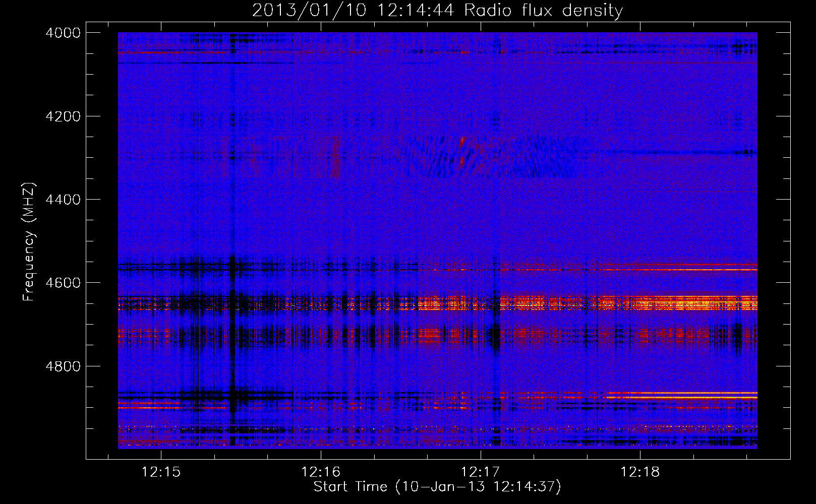Viewport: 816px width, 504px height.
Task: Click the 4200 frequency axis label
Action: point(63,116)
